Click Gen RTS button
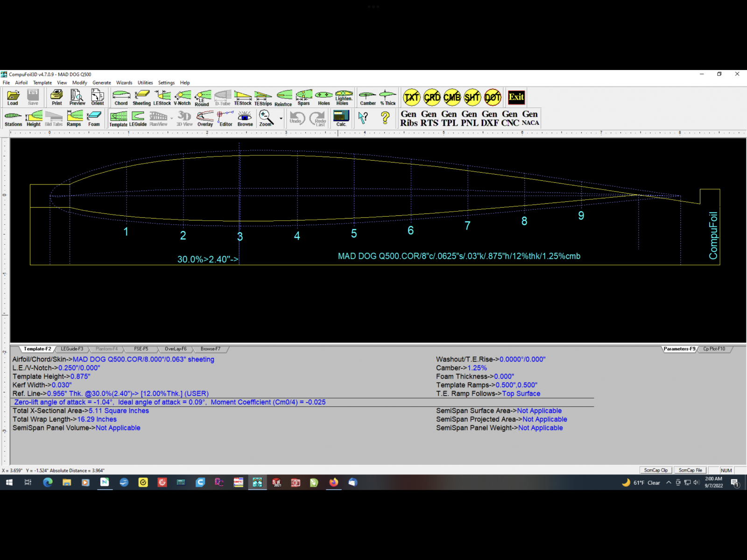 429,118
